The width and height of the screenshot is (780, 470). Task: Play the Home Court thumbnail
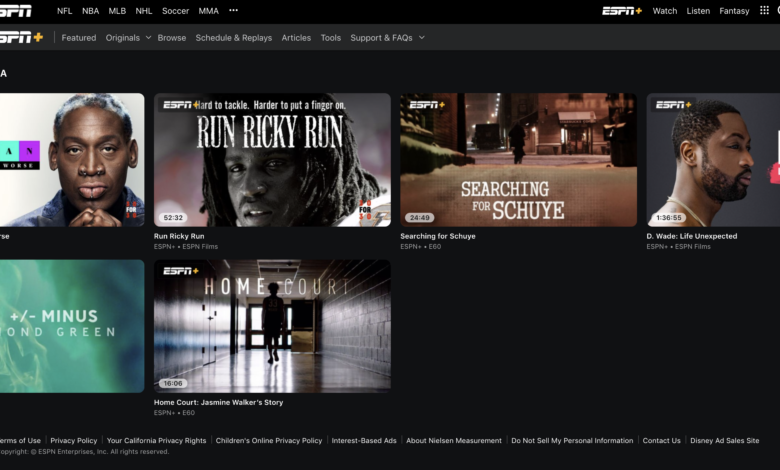point(272,326)
